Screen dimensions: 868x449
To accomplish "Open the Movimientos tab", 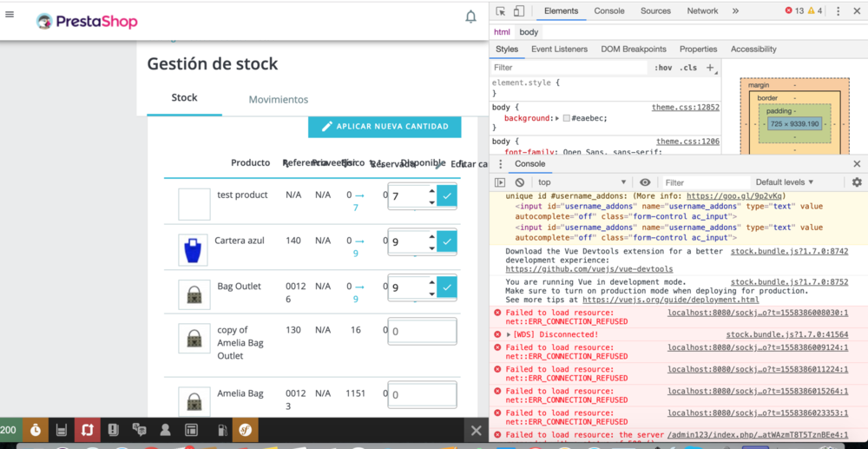I will coord(279,100).
